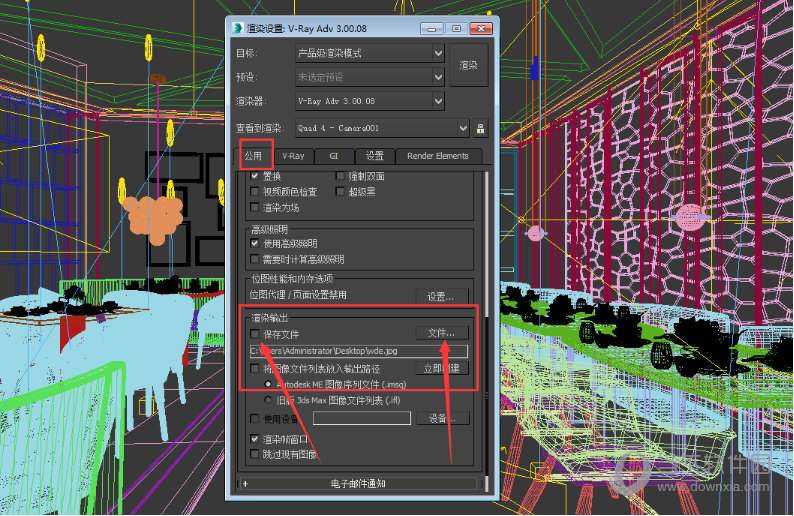The height and width of the screenshot is (516, 794).
Task: Switch to the 设置 tab
Action: click(374, 156)
